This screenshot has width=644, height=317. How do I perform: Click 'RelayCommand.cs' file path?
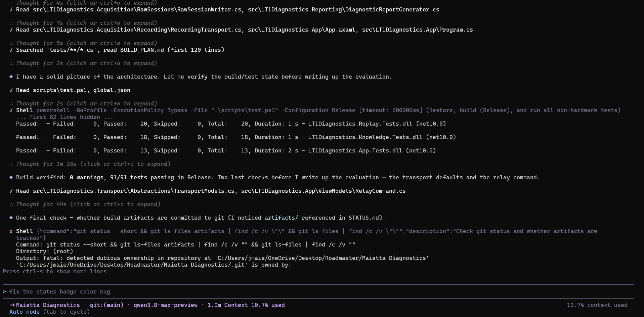pos(324,191)
